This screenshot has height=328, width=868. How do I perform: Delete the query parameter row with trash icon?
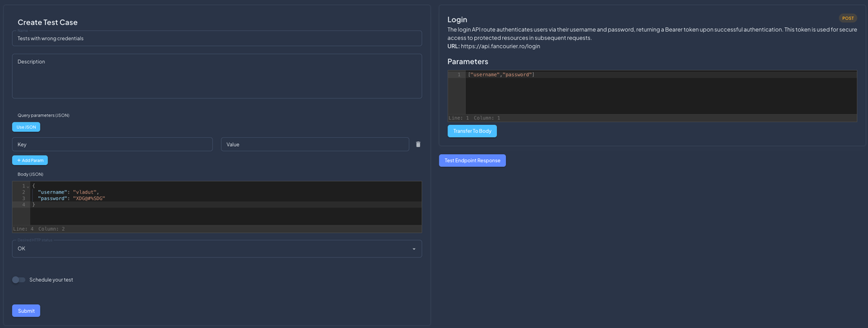[418, 144]
